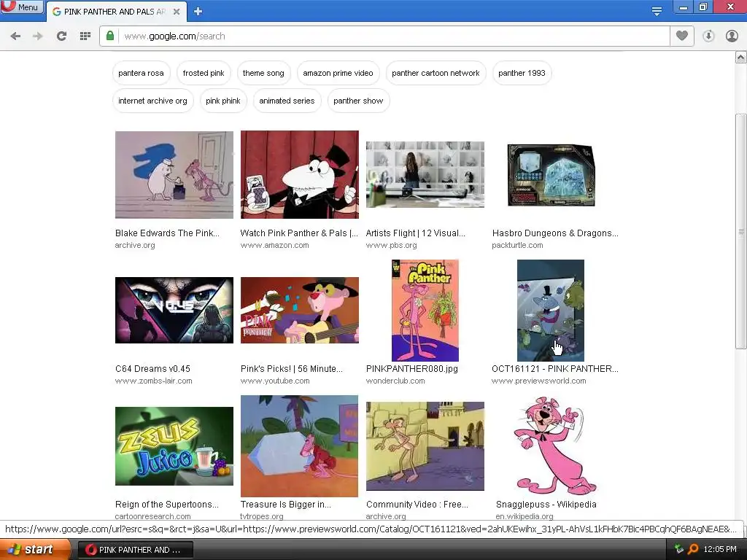Image resolution: width=747 pixels, height=560 pixels.
Task: Open the Windows Start button
Action: tap(34, 550)
